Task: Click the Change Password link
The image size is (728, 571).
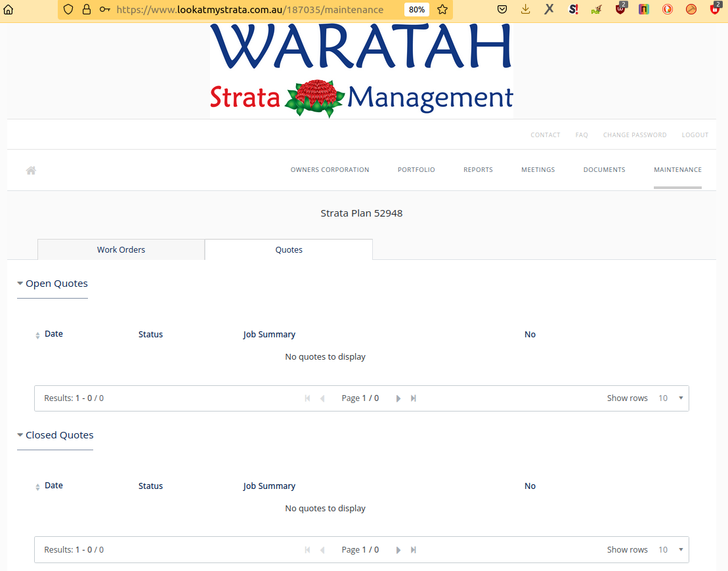Action: (x=635, y=135)
